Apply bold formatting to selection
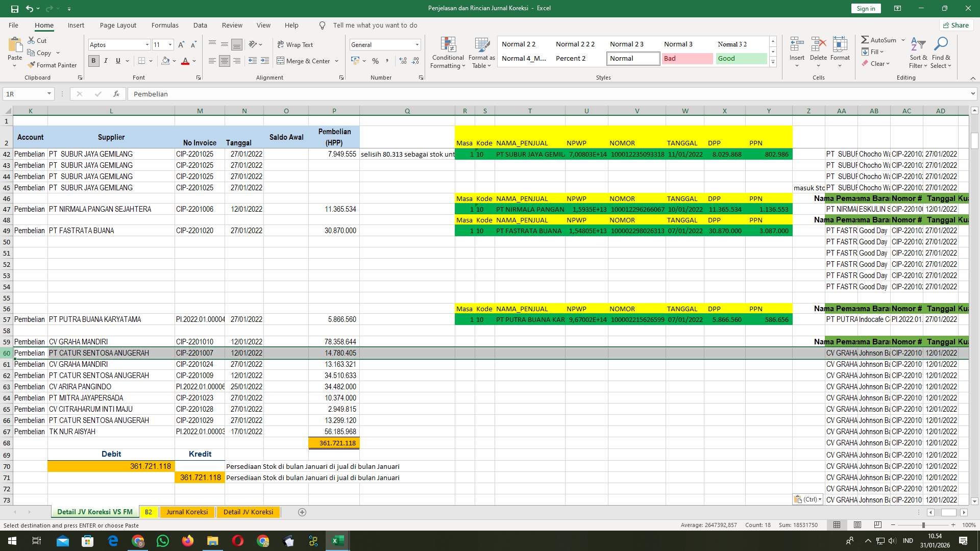Screen dimensions: 980x551 [93, 61]
